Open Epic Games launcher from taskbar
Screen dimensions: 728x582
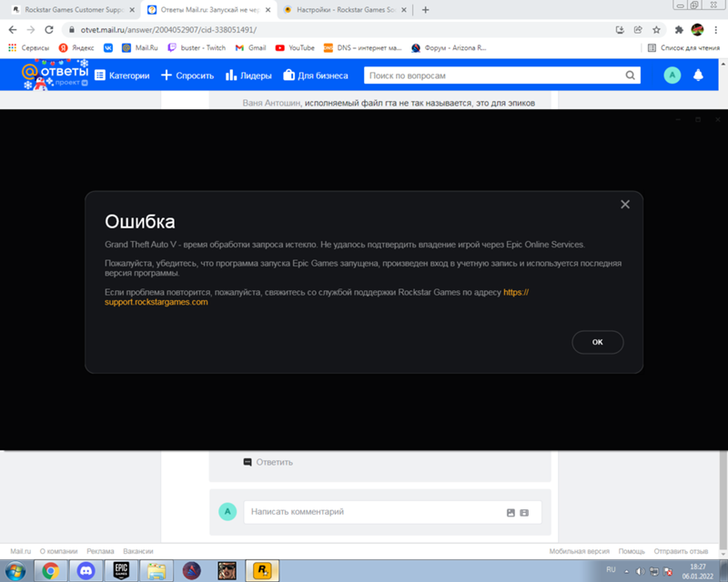121,570
